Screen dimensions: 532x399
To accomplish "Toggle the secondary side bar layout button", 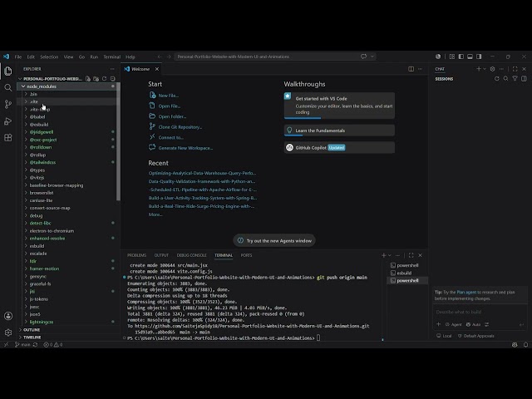I will point(479,57).
